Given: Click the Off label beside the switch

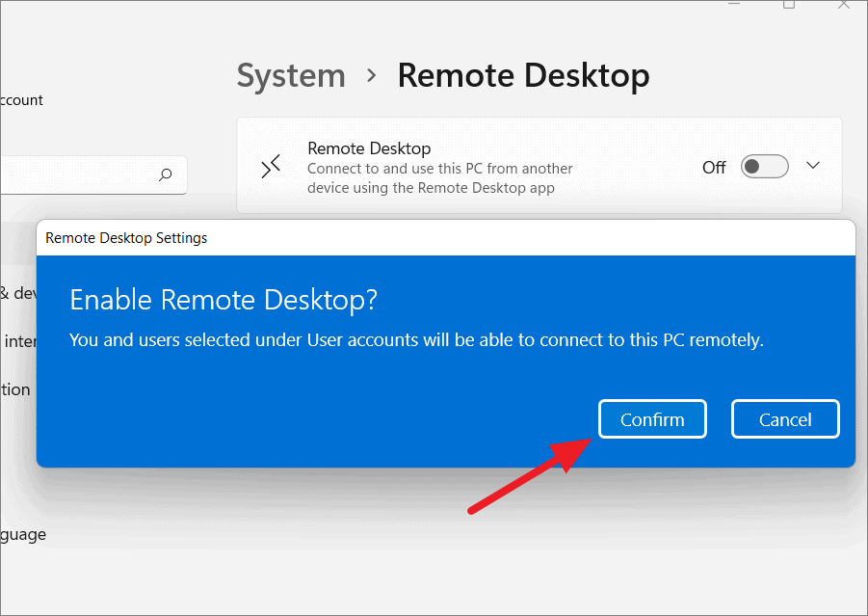Looking at the screenshot, I should point(713,167).
